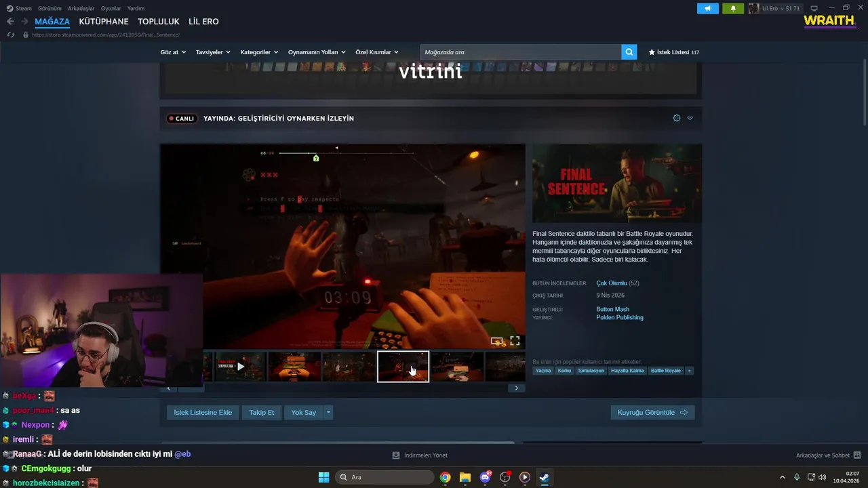Open the LİL ERO profile tab
The image size is (868, 488).
click(x=203, y=22)
